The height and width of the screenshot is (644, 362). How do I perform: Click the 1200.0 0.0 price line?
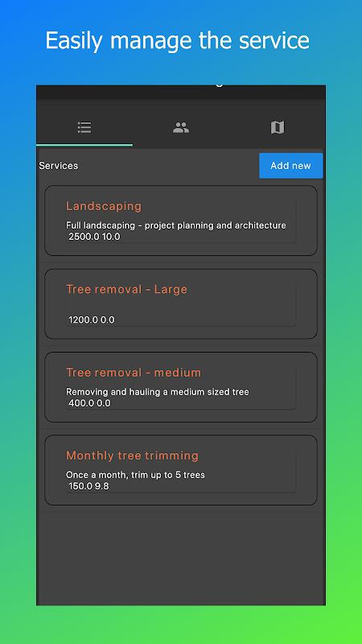[92, 320]
